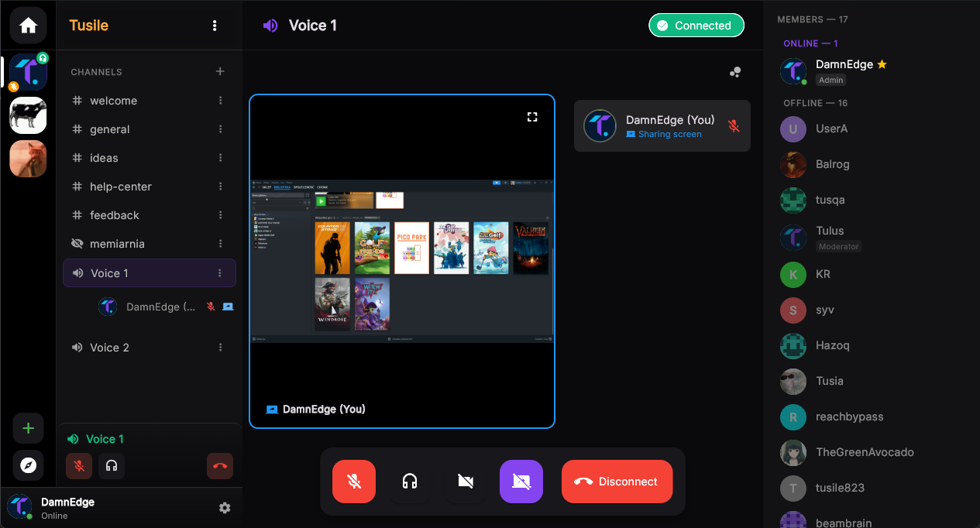The width and height of the screenshot is (980, 528).
Task: Click the Disconnect button
Action: pos(617,482)
